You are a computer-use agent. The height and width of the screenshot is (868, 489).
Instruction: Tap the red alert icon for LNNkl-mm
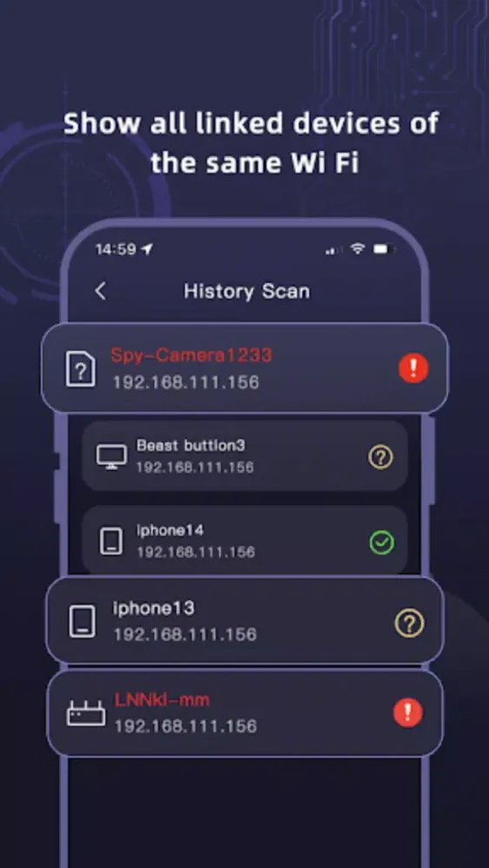pos(407,713)
